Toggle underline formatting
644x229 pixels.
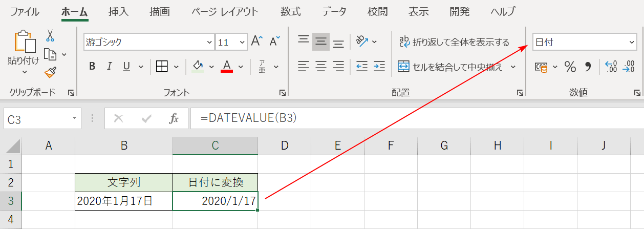126,66
